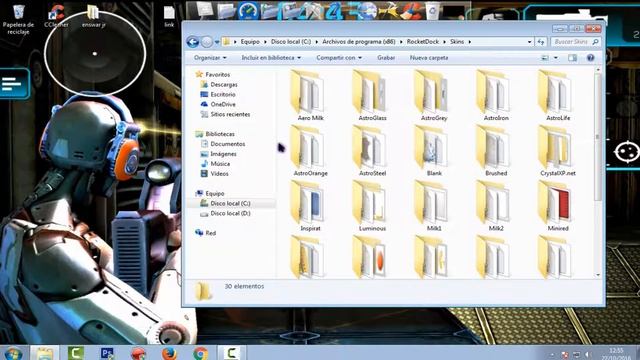Open the Imágenes library
640x360 pixels.
223,154
